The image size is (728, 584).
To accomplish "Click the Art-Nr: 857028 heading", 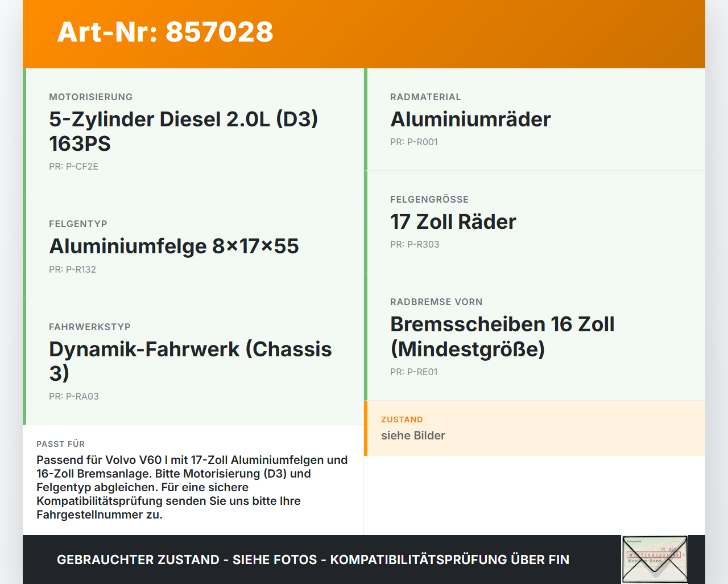I will coord(165,32).
